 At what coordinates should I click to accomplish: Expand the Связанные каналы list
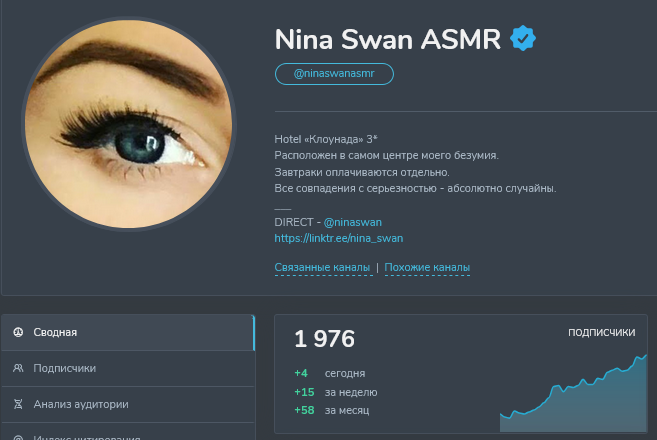322,267
